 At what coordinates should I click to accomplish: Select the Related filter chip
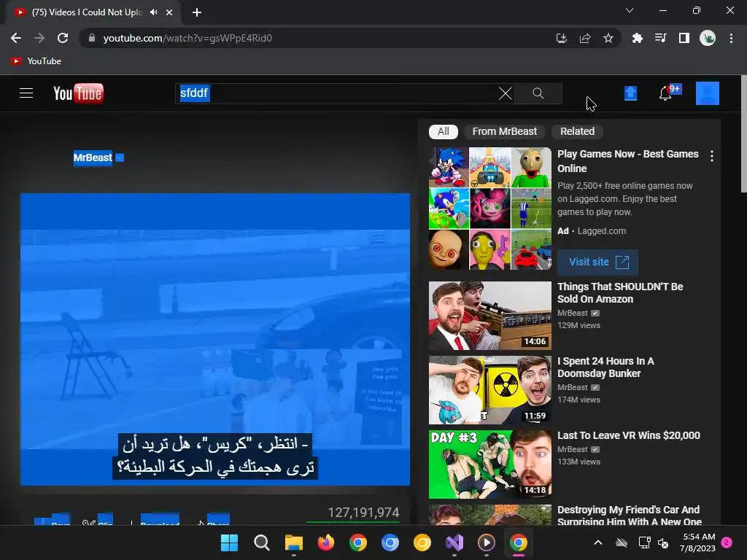tap(578, 131)
